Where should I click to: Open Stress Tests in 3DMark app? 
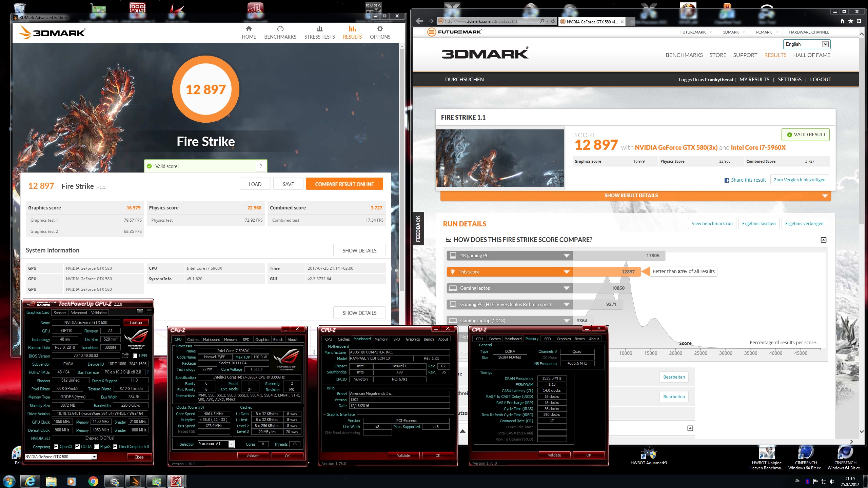click(319, 33)
